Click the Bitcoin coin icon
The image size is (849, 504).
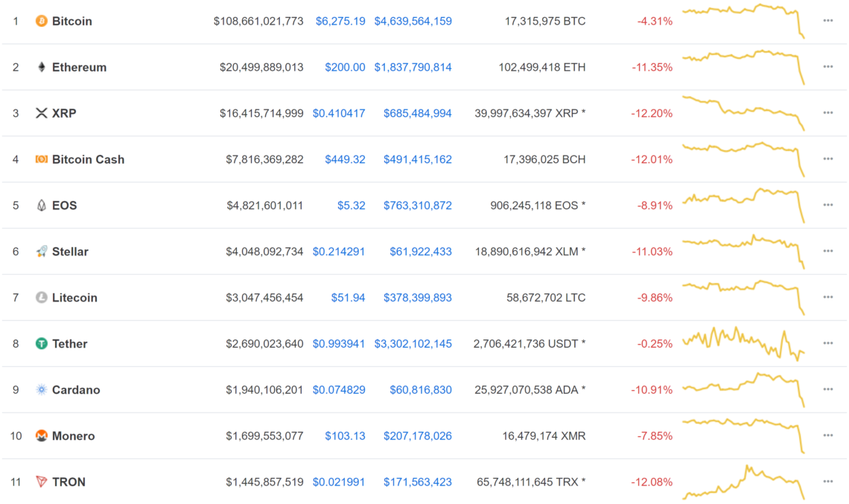point(40,21)
